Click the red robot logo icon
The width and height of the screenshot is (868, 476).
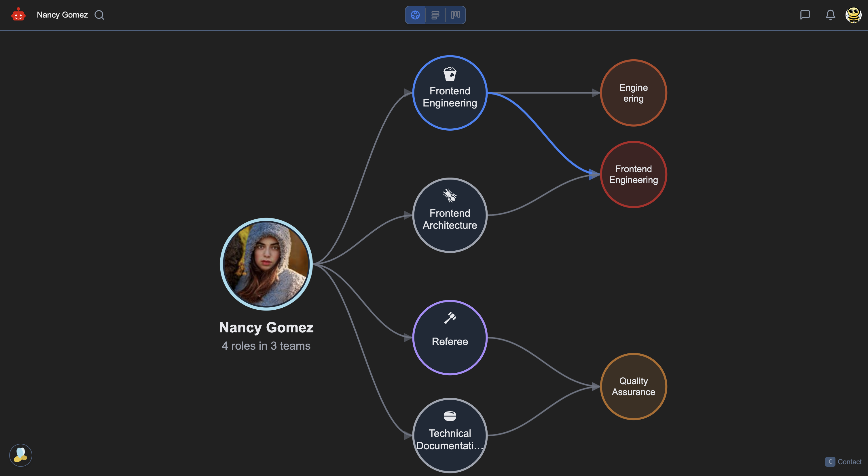[18, 15]
